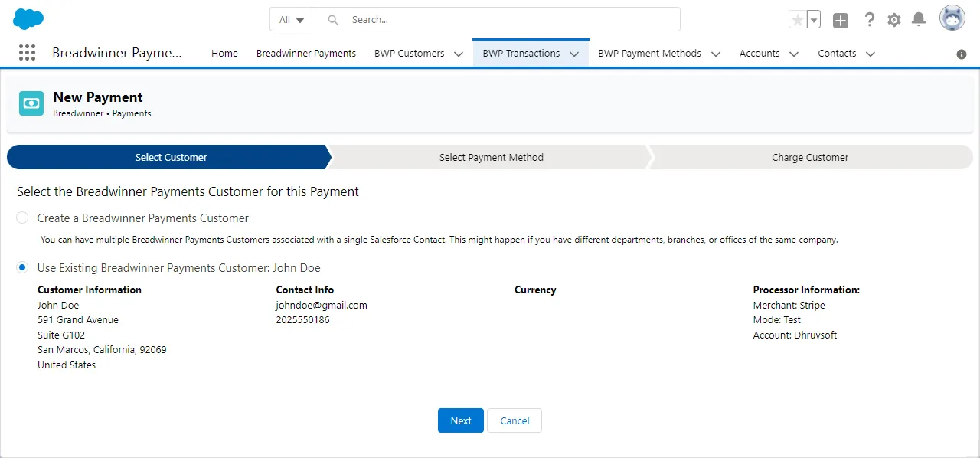
Task: Expand the search scope All dropdown
Action: pyautogui.click(x=291, y=19)
